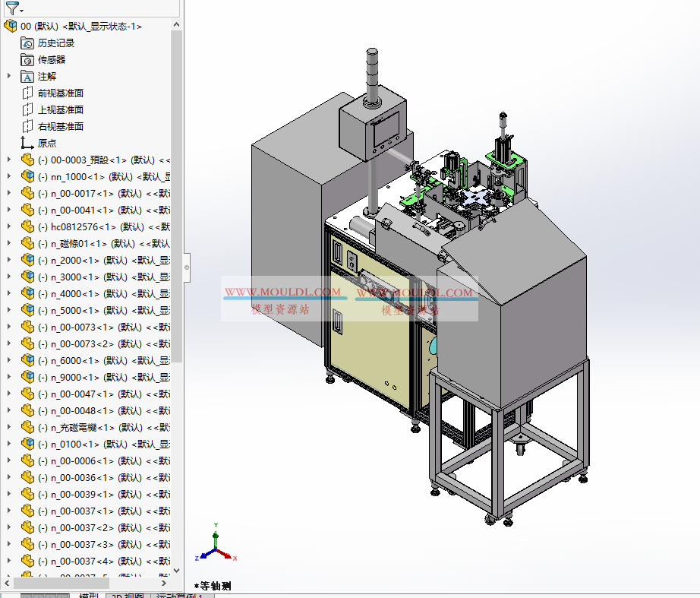Click the tree vertical scrollbar down arrow
This screenshot has height=598, width=700.
click(x=176, y=571)
